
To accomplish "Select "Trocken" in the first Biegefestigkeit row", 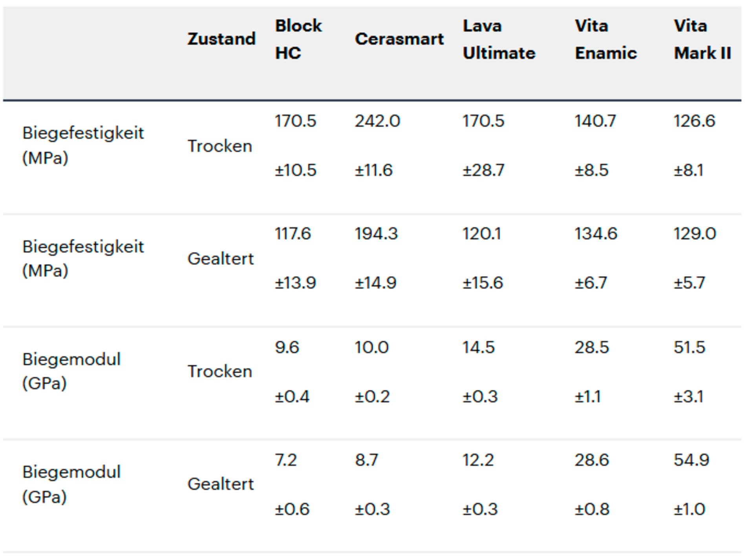I will tap(219, 146).
